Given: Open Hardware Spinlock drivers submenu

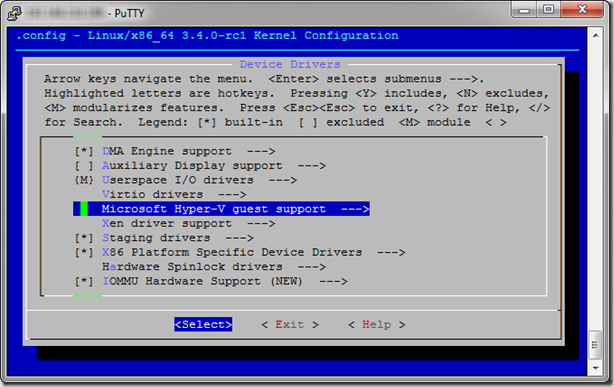Looking at the screenshot, I should tap(214, 267).
